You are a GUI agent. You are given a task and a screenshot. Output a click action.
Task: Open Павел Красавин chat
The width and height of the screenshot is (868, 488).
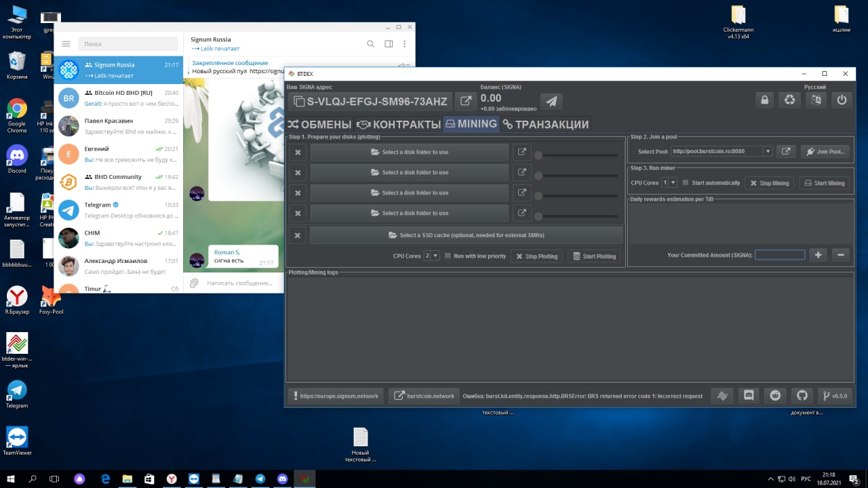(119, 126)
